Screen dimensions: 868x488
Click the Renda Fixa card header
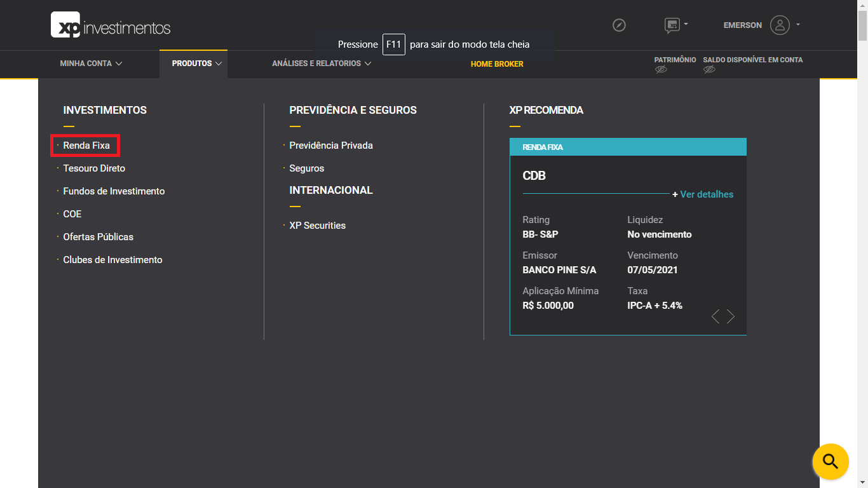pyautogui.click(x=628, y=147)
